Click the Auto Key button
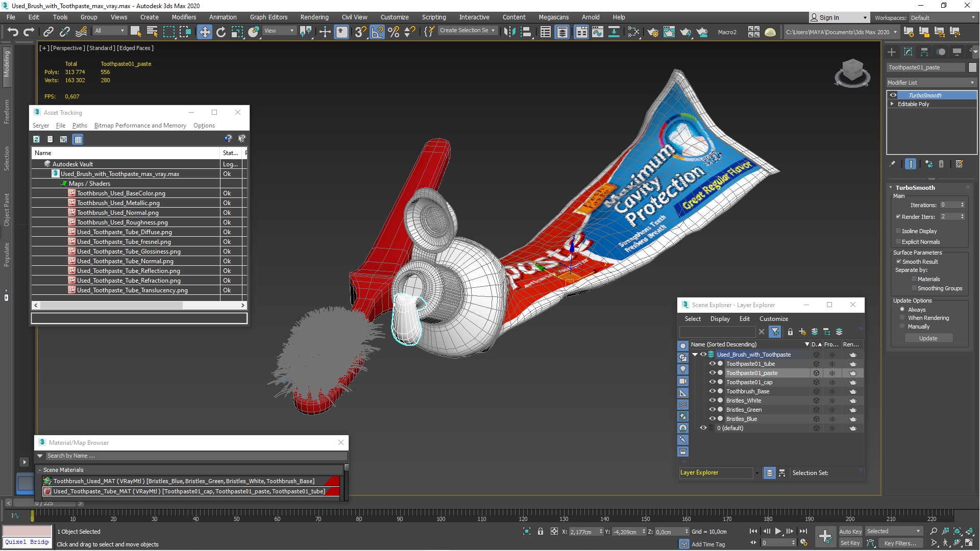This screenshot has height=551, width=980. [x=850, y=531]
